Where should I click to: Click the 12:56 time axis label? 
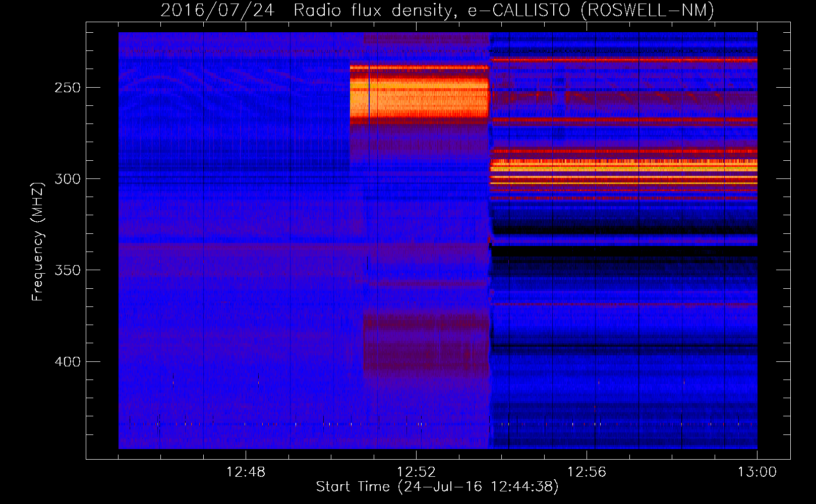point(587,472)
